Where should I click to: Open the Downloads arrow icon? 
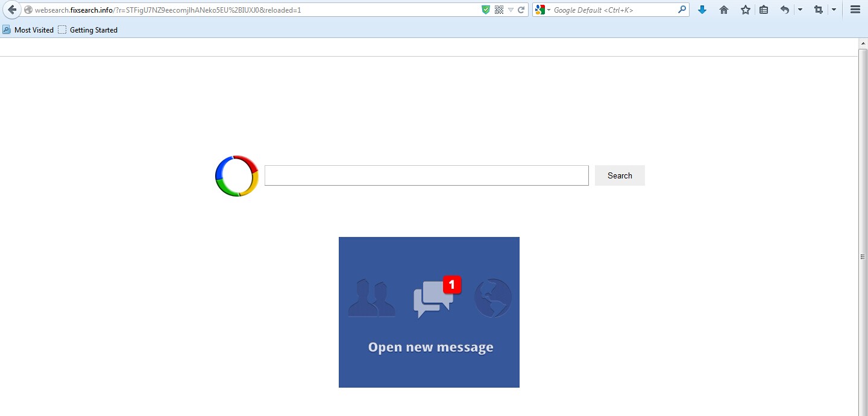point(702,10)
